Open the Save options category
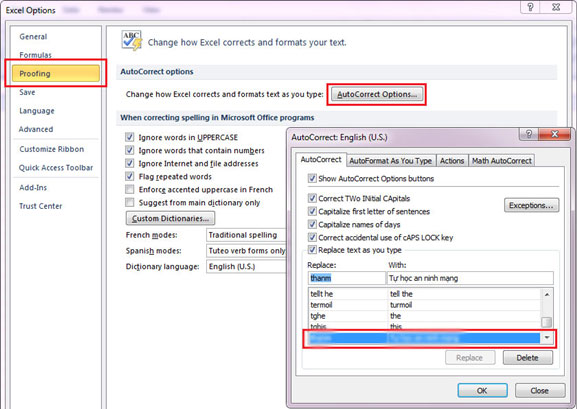The height and width of the screenshot is (409, 577). click(x=27, y=92)
